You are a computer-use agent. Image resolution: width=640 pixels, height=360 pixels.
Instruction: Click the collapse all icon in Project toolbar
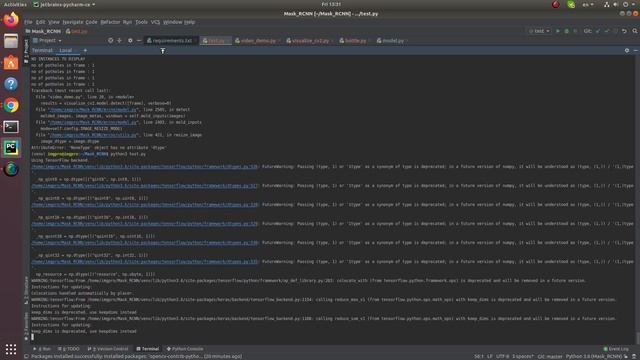coord(120,40)
